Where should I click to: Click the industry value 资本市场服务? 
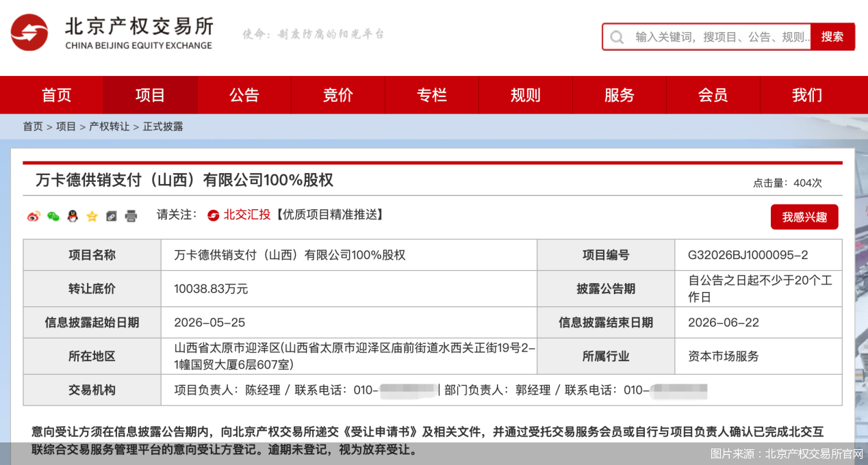click(x=724, y=356)
